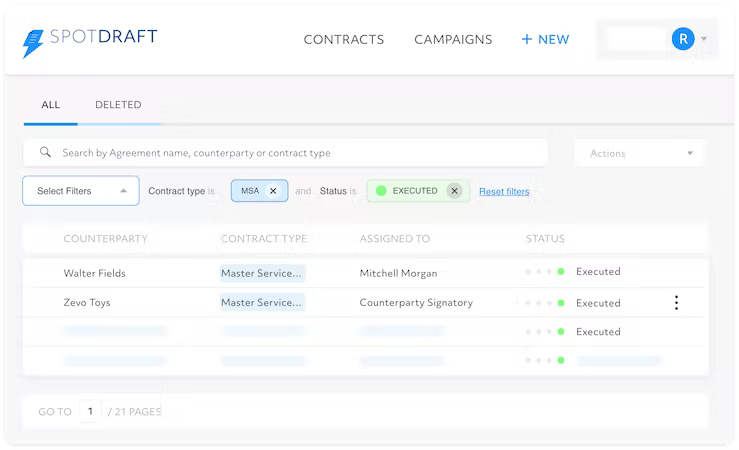
Task: Click the Go To page number box
Action: pyautogui.click(x=90, y=411)
